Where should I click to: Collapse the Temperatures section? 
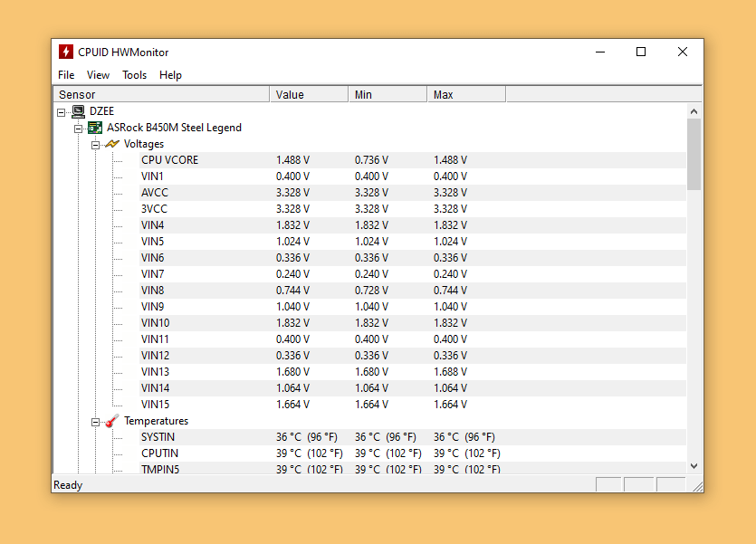[95, 422]
